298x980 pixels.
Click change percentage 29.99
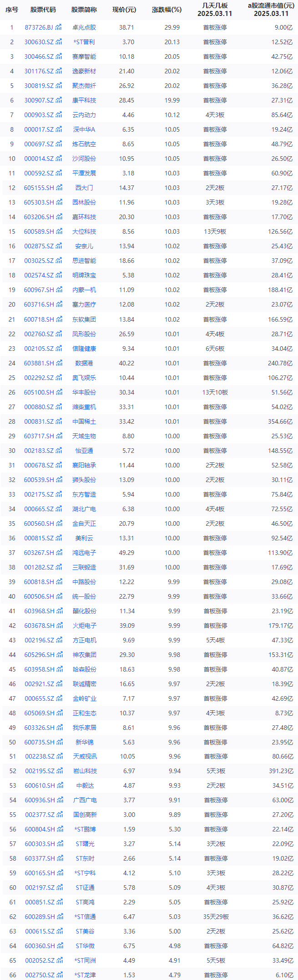(x=172, y=27)
